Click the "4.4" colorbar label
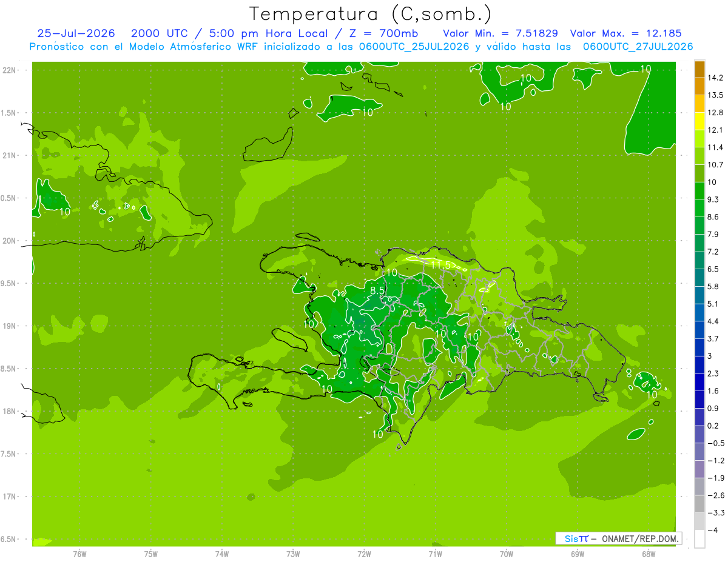The height and width of the screenshot is (562, 728). pos(713,321)
